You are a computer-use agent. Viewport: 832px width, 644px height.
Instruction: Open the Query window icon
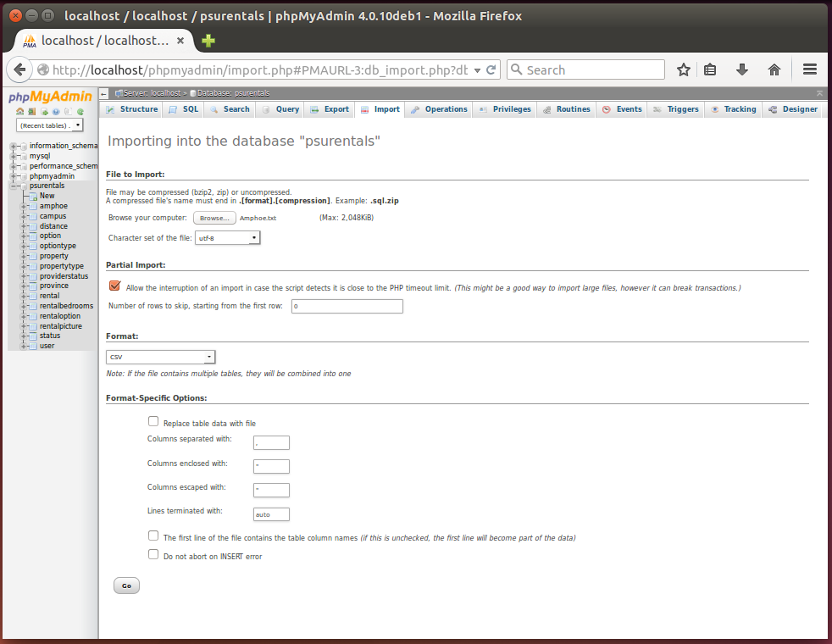[44, 111]
